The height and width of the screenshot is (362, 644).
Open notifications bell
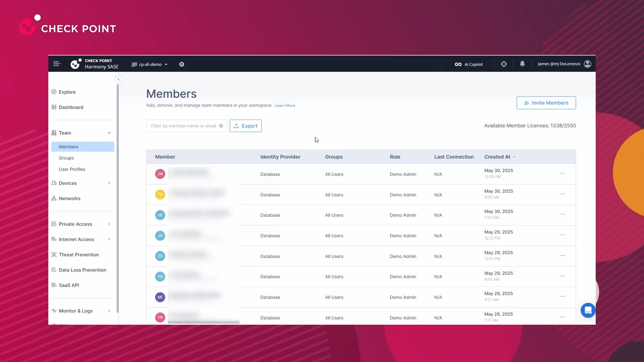click(522, 64)
